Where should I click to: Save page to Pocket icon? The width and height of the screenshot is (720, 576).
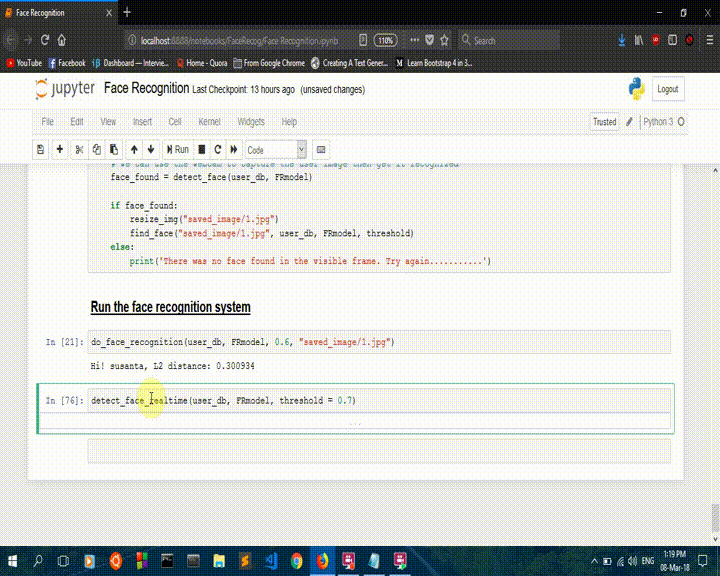pyautogui.click(x=429, y=40)
